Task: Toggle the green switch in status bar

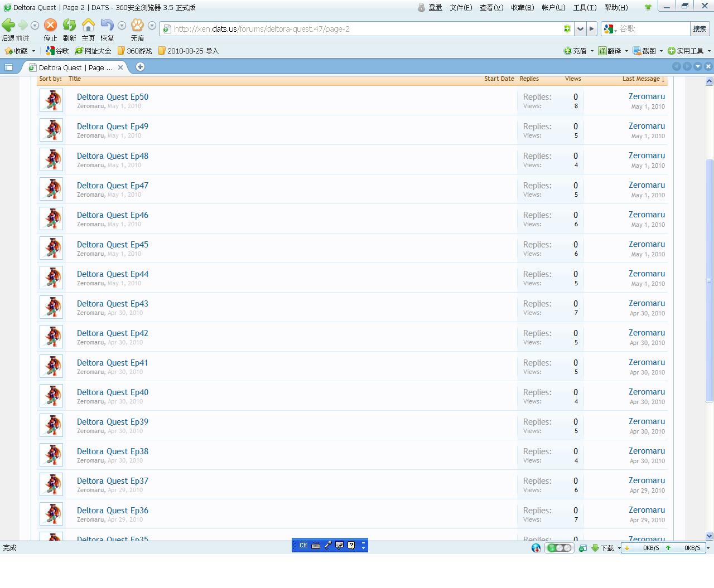Action: point(559,548)
